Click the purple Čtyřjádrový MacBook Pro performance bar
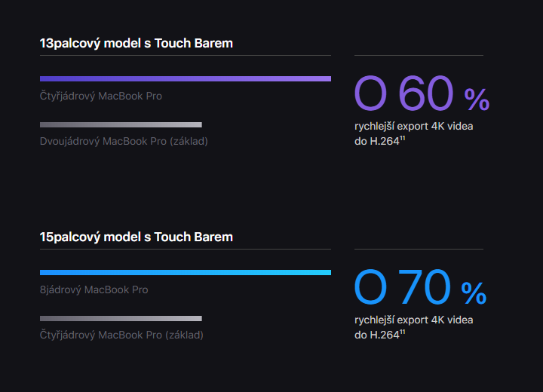 coord(186,78)
